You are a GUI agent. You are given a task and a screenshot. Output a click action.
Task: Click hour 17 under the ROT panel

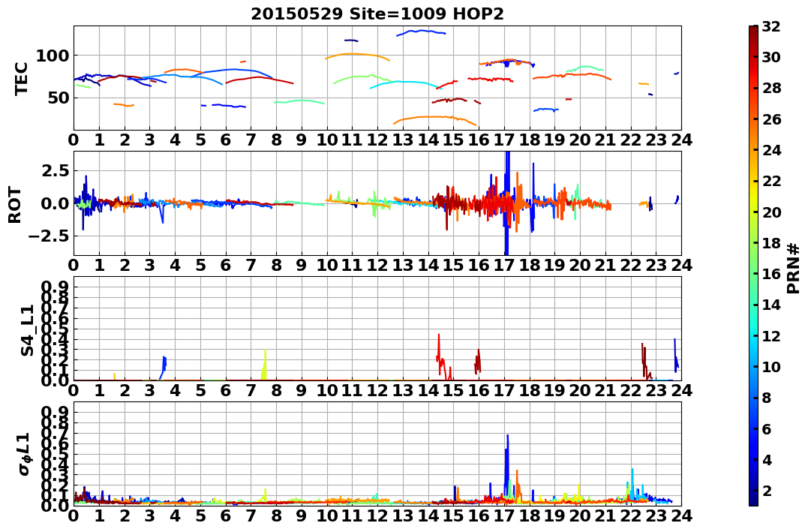coord(504,266)
